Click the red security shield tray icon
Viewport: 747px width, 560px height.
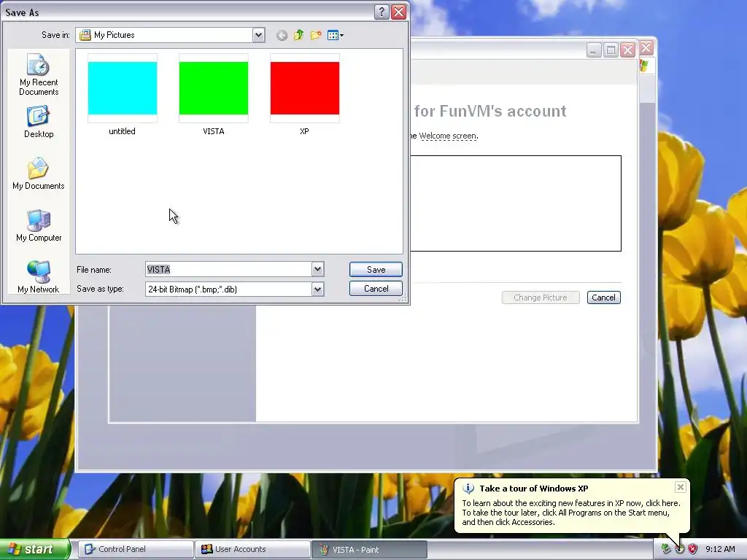point(693,549)
